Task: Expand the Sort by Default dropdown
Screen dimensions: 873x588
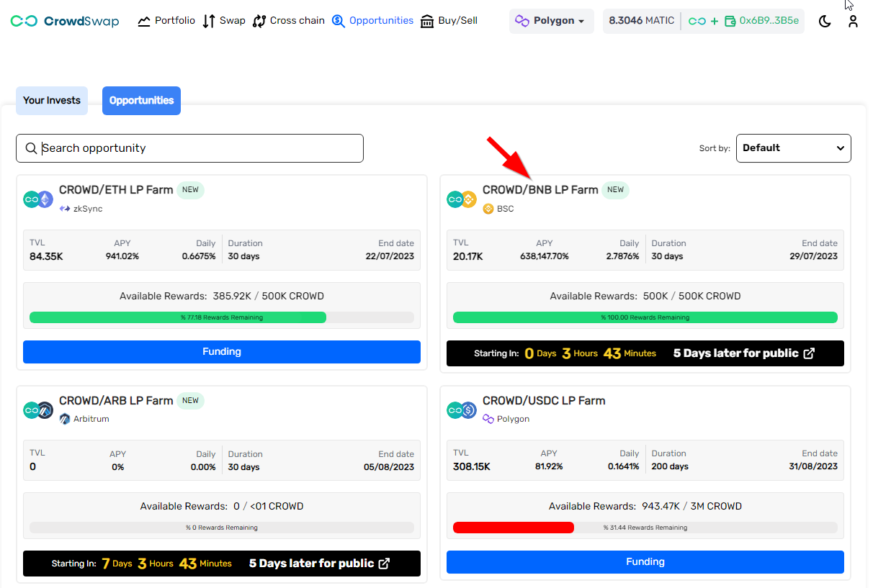Action: pyautogui.click(x=793, y=148)
